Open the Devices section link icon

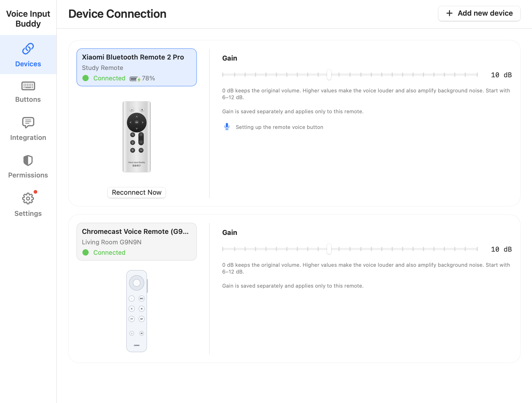tap(28, 49)
